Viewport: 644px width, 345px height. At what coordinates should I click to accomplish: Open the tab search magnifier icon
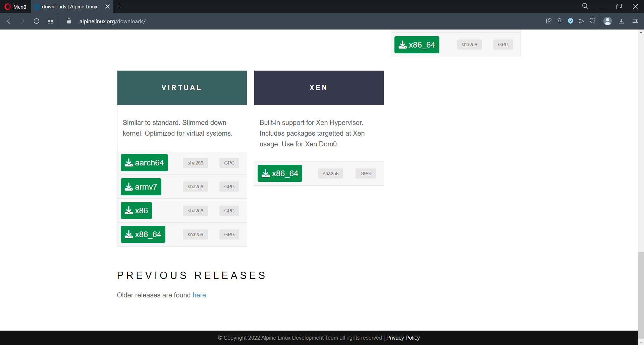pyautogui.click(x=585, y=6)
